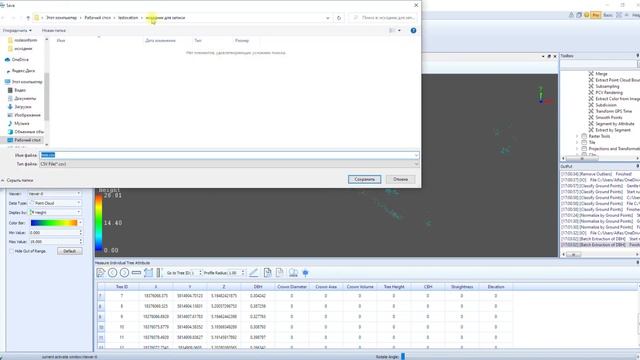
Task: Click the Отмена (Cancel) button
Action: 400,179
